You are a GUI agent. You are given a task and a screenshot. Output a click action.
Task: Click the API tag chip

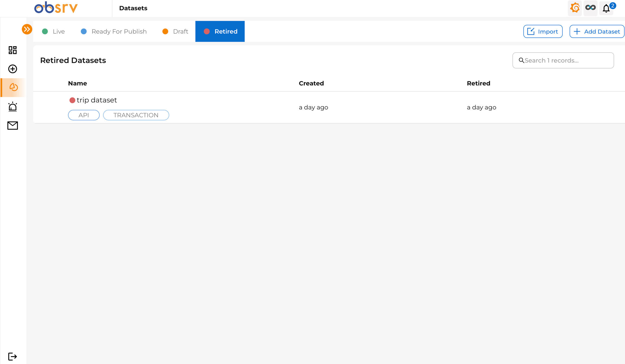84,115
